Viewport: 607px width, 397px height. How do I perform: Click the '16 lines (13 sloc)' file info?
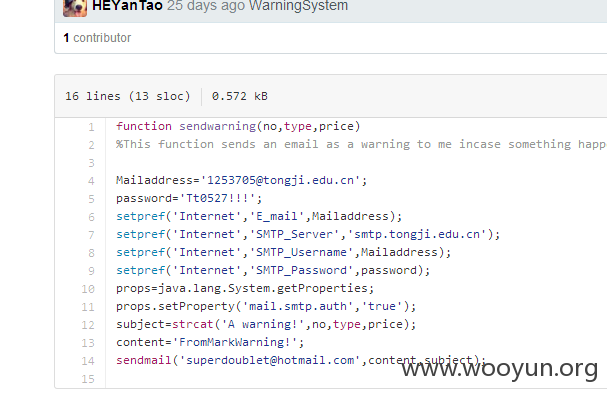[x=128, y=96]
